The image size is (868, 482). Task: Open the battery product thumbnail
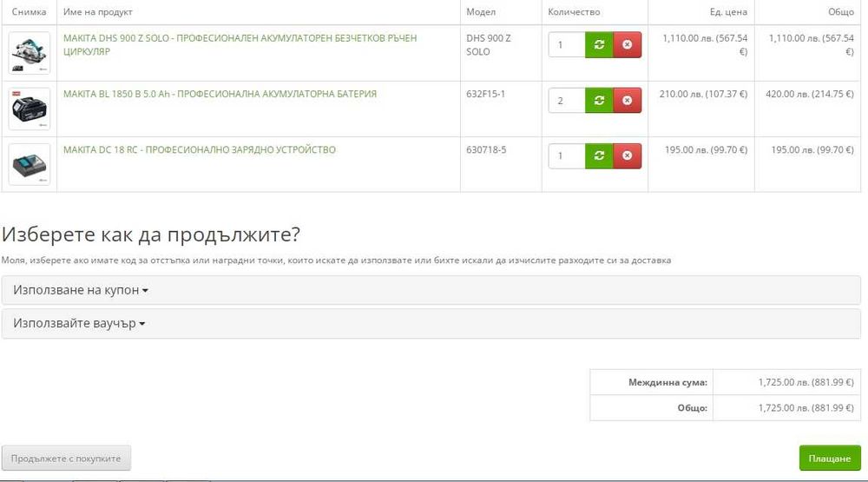[30, 109]
